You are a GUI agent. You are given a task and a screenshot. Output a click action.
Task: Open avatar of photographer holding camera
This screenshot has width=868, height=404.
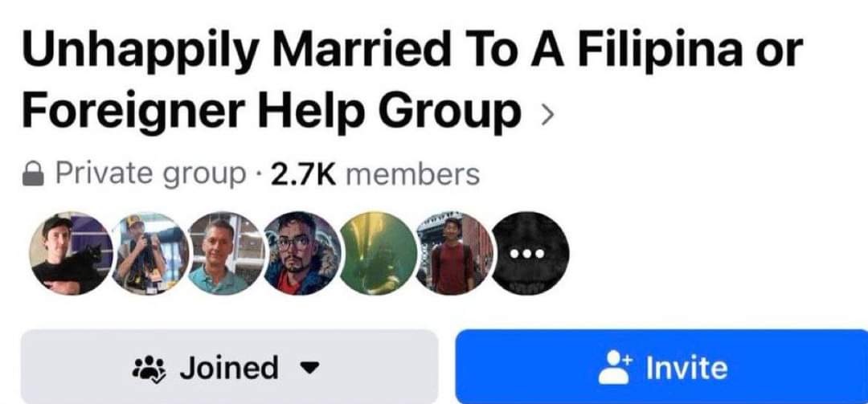(149, 254)
